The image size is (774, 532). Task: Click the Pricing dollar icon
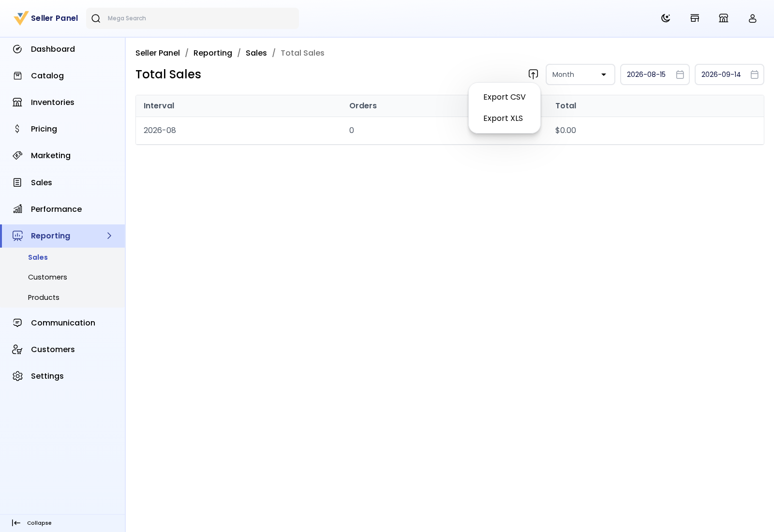click(x=17, y=129)
